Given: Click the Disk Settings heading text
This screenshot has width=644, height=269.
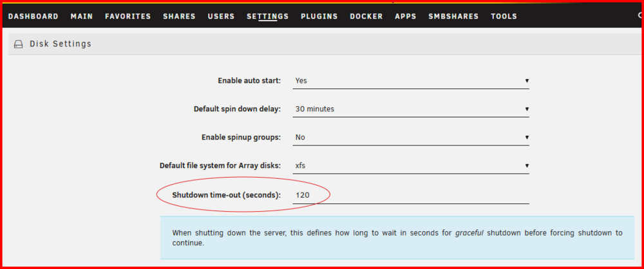Looking at the screenshot, I should click(x=61, y=44).
